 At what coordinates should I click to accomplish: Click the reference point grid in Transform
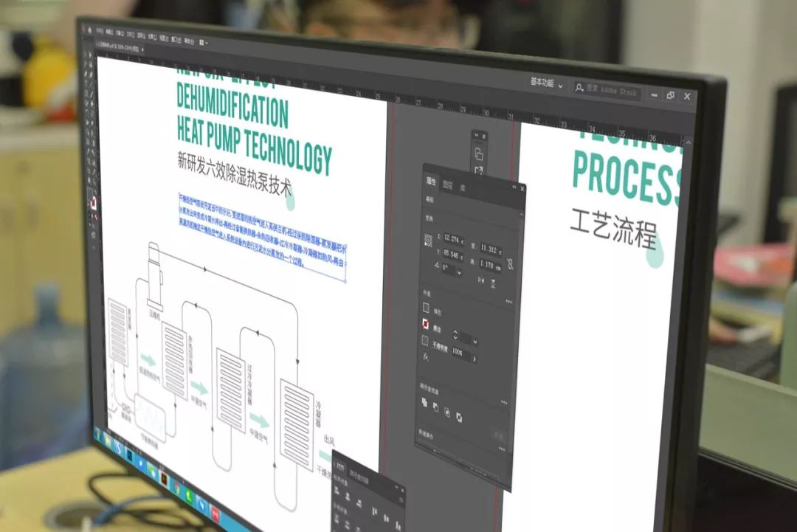click(x=429, y=241)
